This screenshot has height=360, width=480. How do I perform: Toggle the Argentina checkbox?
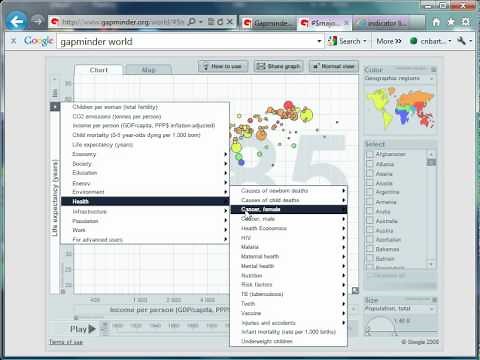tap(370, 192)
